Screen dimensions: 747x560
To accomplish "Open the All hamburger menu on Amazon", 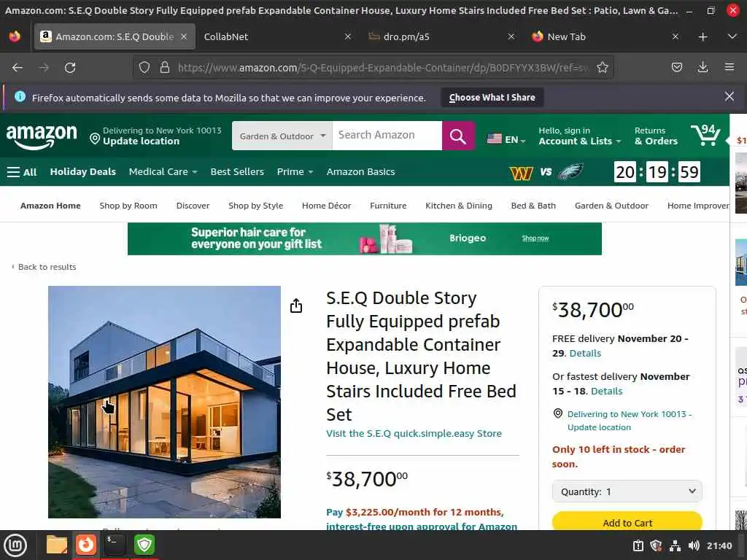I will pyautogui.click(x=22, y=172).
